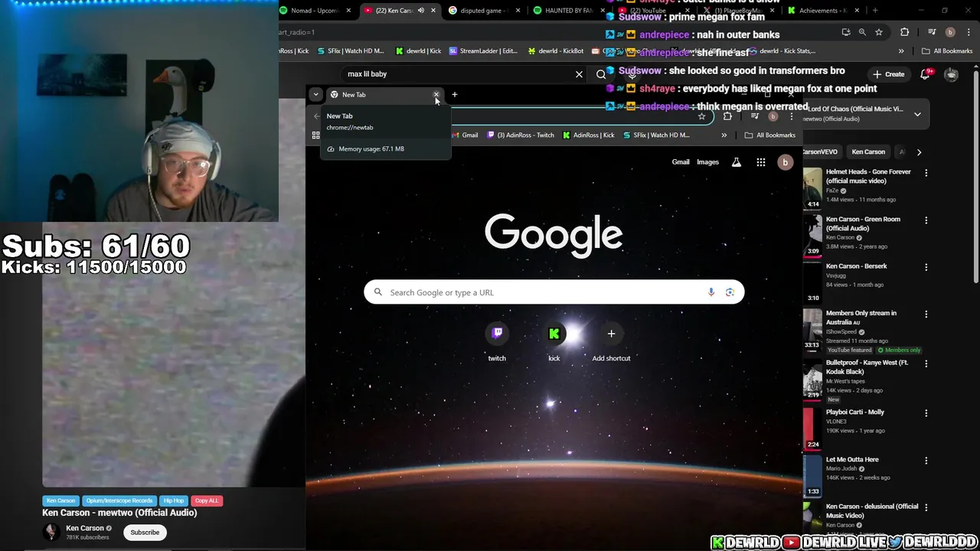Add a new shortcut tile
Viewport: 980px width, 551px height.
[x=611, y=341]
